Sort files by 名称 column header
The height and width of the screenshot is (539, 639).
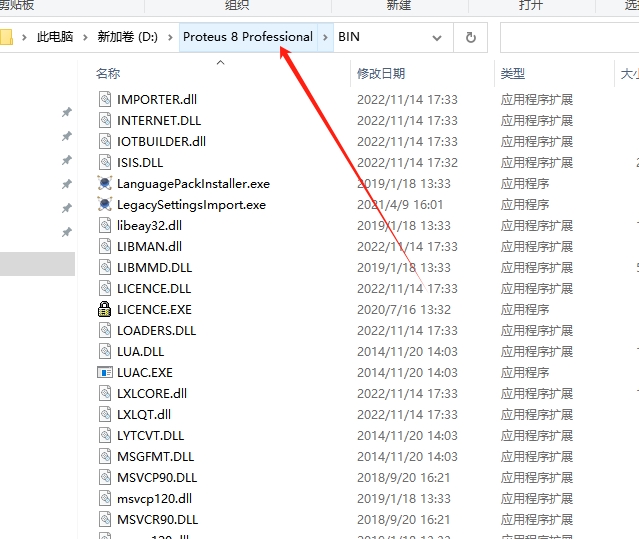click(108, 74)
